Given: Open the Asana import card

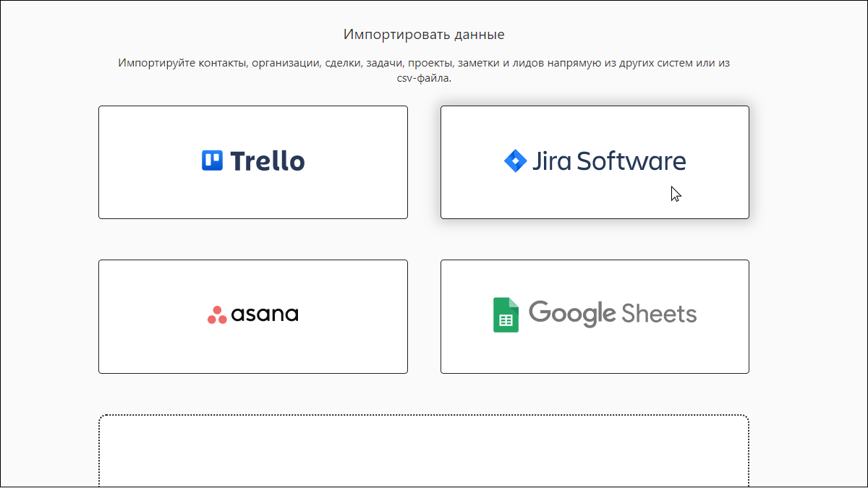Looking at the screenshot, I should 252,316.
